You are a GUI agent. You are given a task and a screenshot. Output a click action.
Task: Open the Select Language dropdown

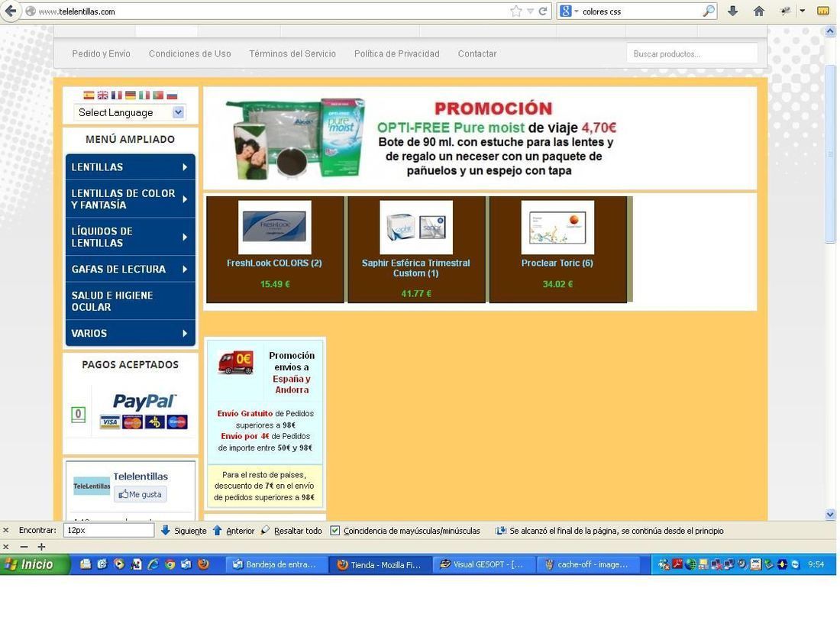(130, 112)
